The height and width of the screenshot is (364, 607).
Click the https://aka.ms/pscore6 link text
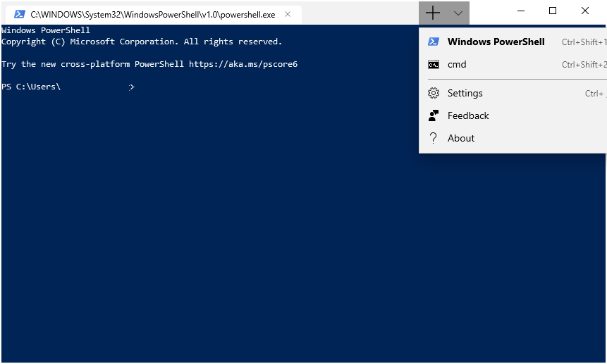(243, 64)
